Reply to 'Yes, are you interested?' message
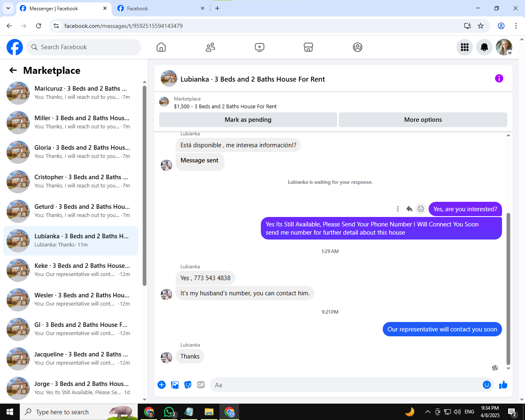 pyautogui.click(x=409, y=209)
